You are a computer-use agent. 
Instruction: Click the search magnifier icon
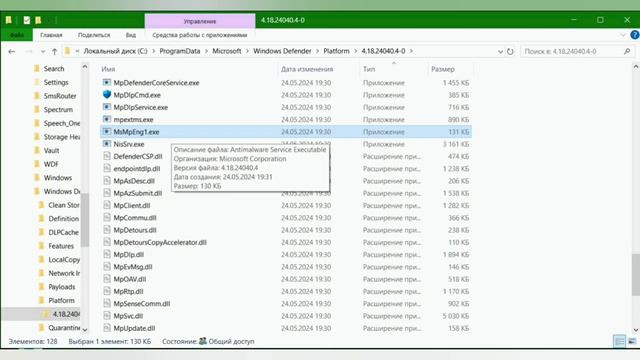[x=627, y=51]
